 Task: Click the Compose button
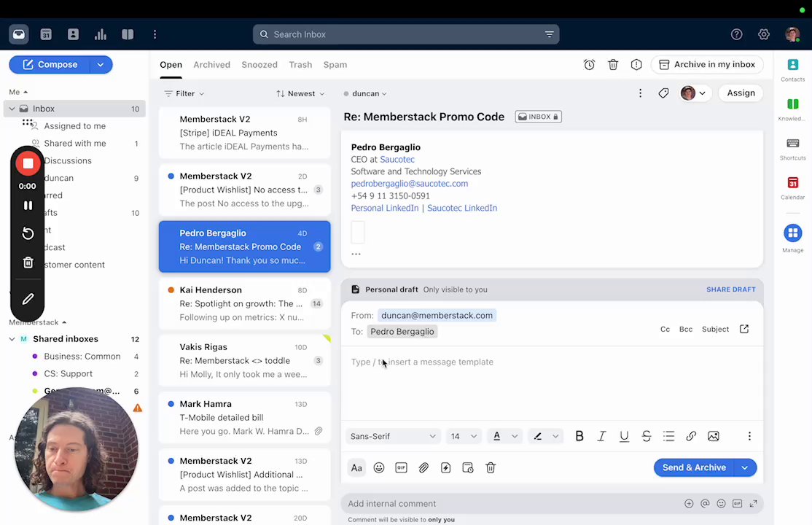point(50,65)
